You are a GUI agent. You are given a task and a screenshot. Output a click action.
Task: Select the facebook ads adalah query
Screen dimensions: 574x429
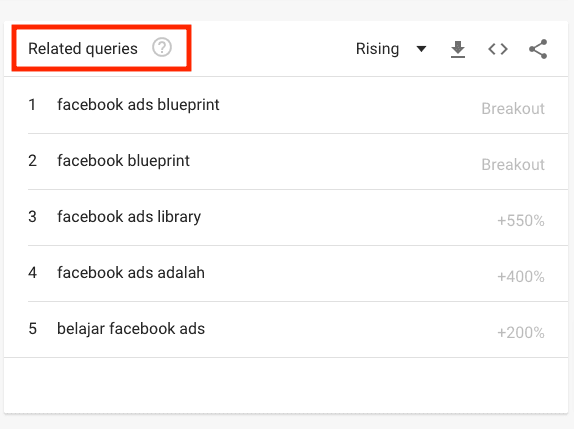[x=131, y=273]
